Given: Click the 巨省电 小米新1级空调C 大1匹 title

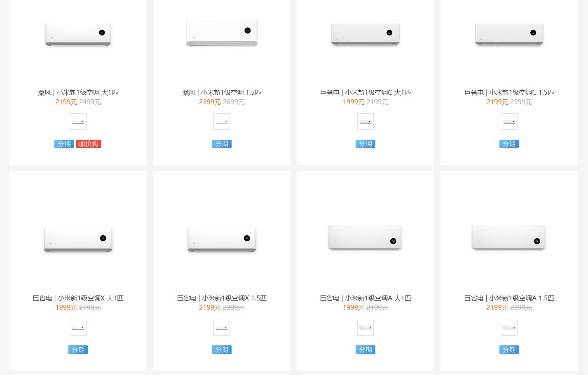Looking at the screenshot, I should (x=365, y=93).
